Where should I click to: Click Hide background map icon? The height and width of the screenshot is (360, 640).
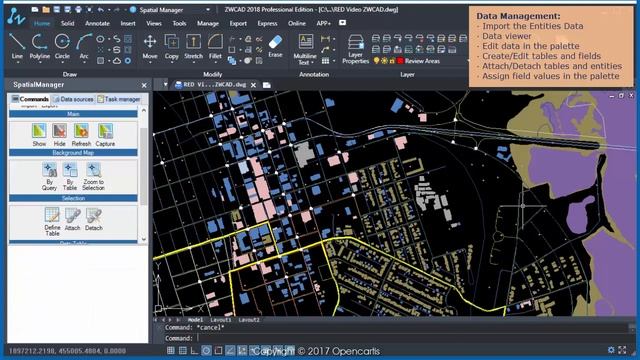tap(60, 135)
